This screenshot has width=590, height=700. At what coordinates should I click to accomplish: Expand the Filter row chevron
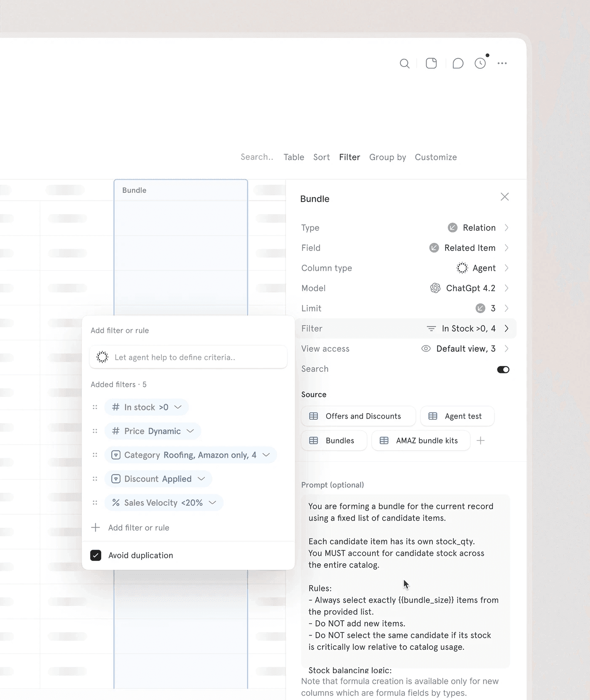pos(507,328)
